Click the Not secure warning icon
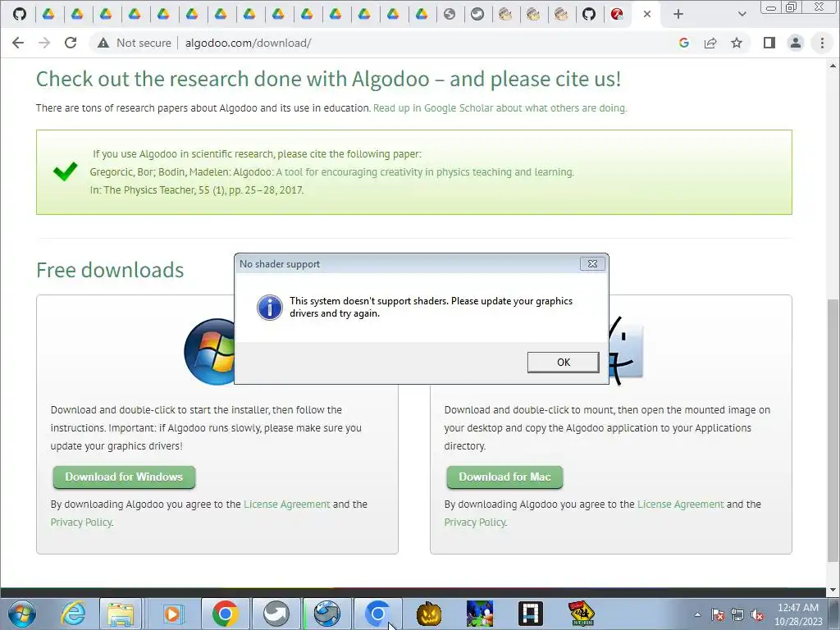840x630 pixels. tap(103, 43)
